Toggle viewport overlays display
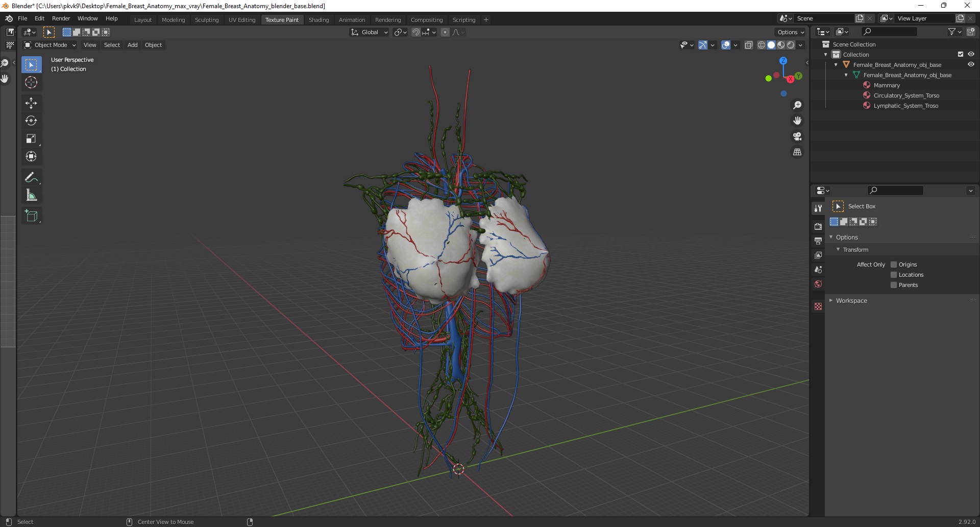This screenshot has height=527, width=980. [726, 45]
